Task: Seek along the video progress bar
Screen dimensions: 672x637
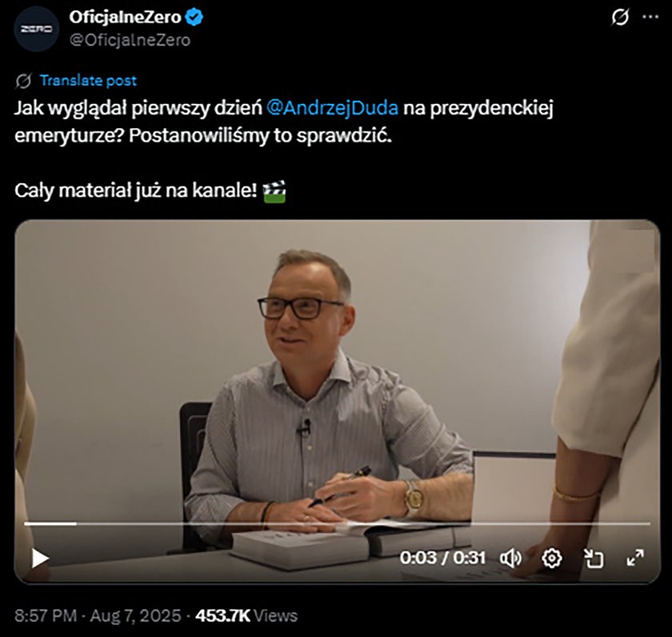Action: [337, 523]
